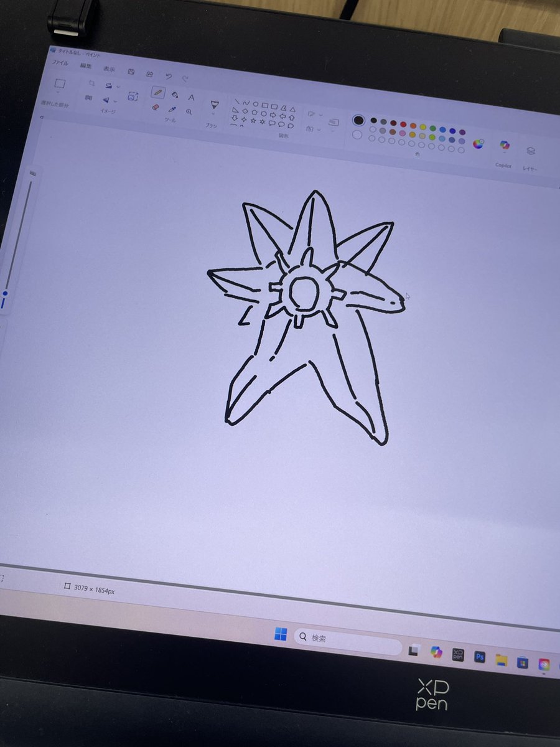Viewport: 560px width, 747px height.
Task: Open the Edit colors wheel
Action: click(x=478, y=144)
